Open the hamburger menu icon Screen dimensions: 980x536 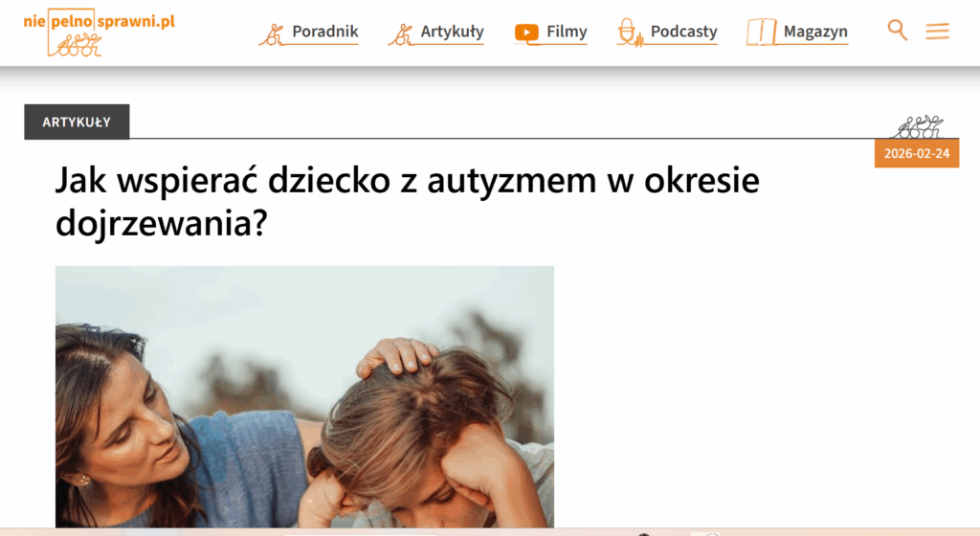(x=937, y=32)
